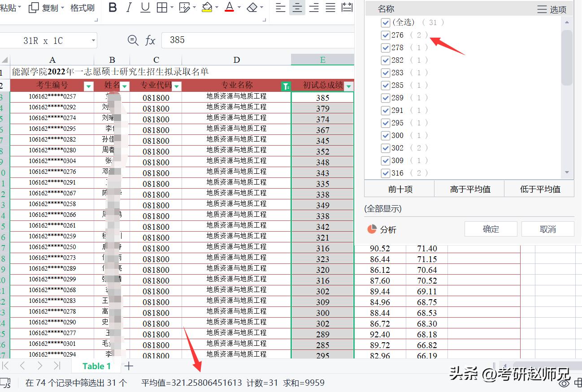
Task: Apply yellow fill color to cells
Action: coord(206,7)
